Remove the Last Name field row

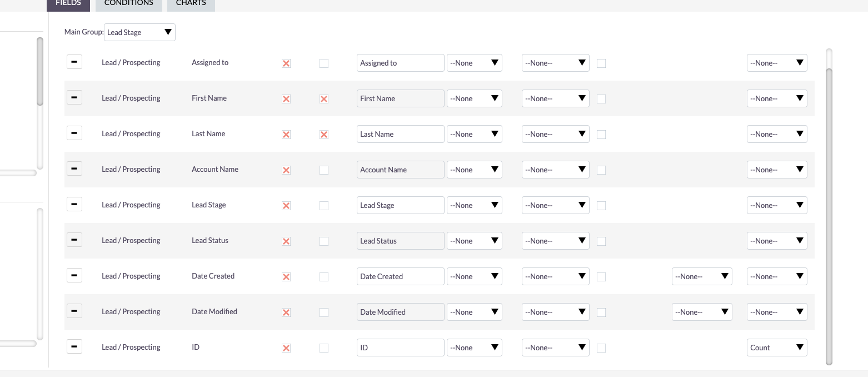pos(74,133)
